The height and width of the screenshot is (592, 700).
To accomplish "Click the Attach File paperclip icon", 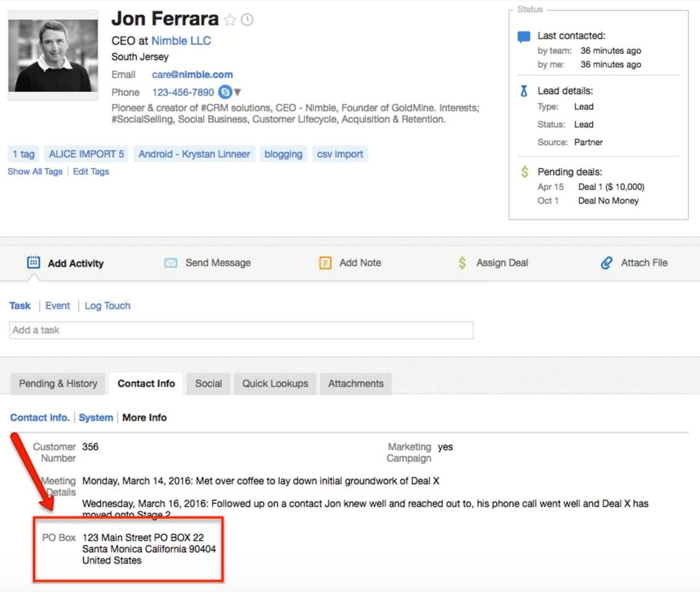I will (606, 263).
